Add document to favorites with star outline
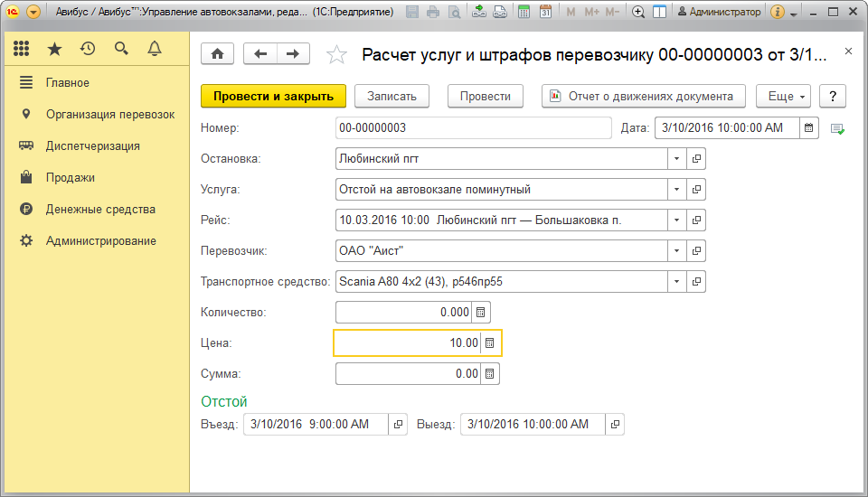Image resolution: width=868 pixels, height=497 pixels. 336,55
